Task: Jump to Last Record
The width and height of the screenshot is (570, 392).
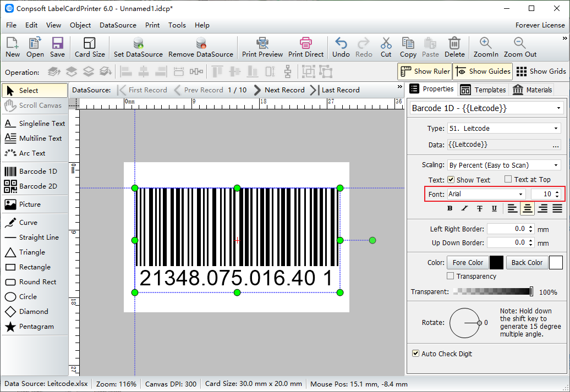Action: point(335,90)
